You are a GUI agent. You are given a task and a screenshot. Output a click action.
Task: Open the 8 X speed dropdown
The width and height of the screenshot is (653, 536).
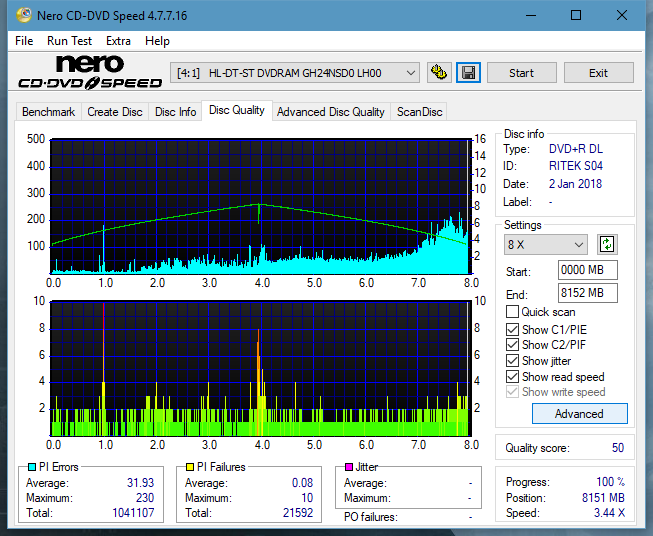point(546,244)
